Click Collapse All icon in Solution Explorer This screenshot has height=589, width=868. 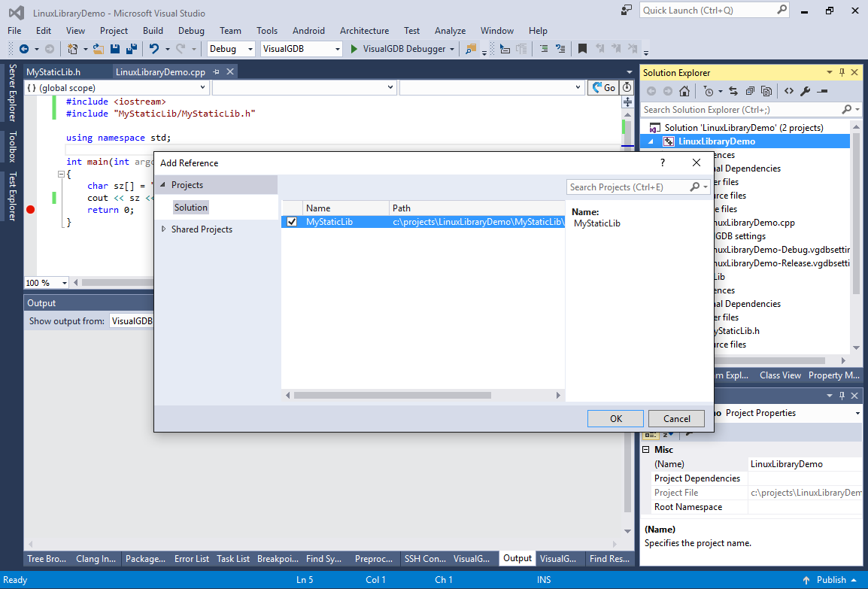point(748,91)
